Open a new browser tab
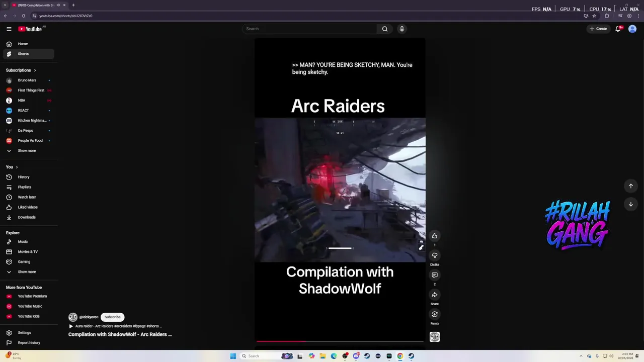This screenshot has height=362, width=644. point(73,5)
